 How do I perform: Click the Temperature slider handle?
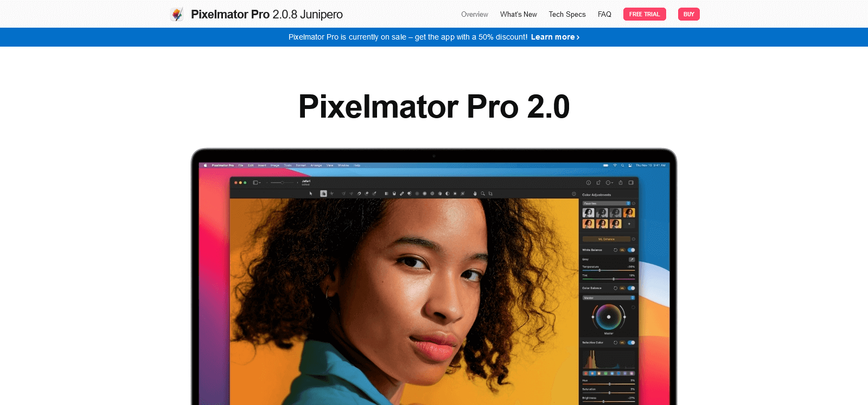tap(599, 270)
